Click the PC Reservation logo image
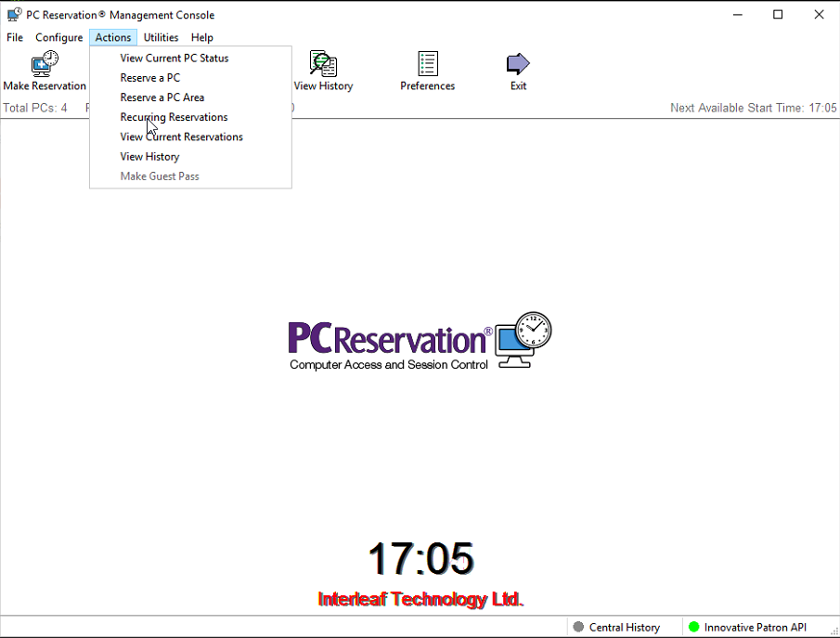The width and height of the screenshot is (840, 638). pyautogui.click(x=420, y=342)
